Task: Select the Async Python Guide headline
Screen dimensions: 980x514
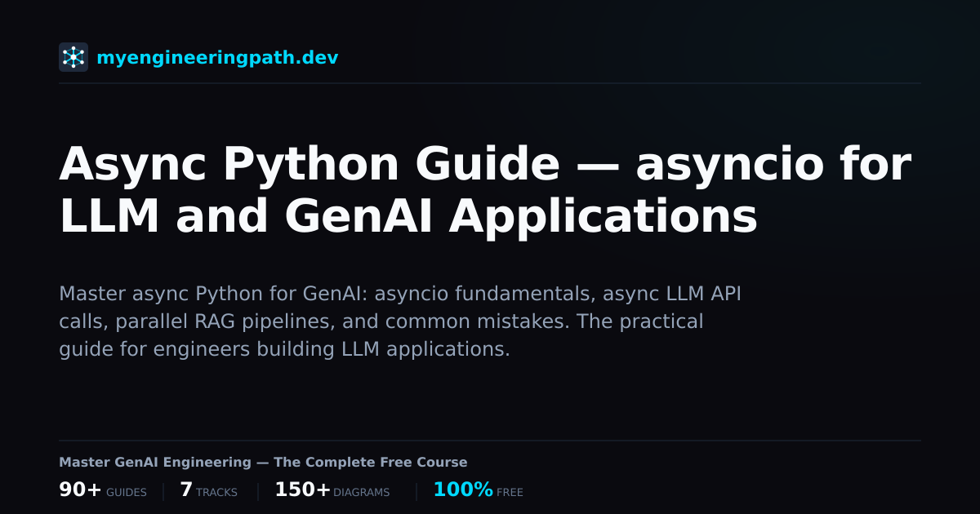Action: point(485,190)
